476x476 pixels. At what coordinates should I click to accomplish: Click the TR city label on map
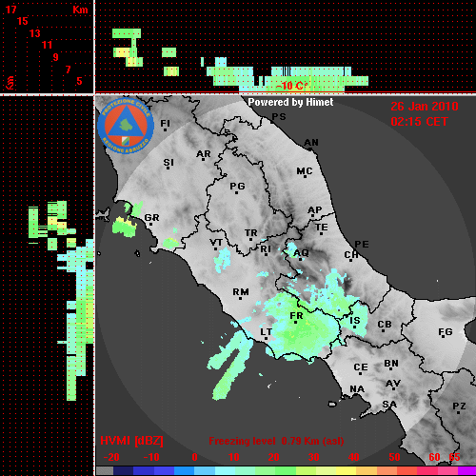pos(251,233)
